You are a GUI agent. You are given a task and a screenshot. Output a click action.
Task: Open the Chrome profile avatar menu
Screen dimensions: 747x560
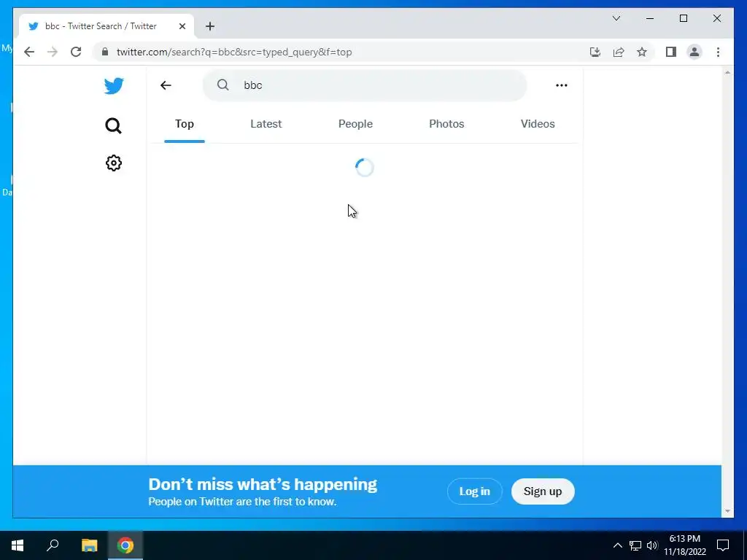click(694, 52)
